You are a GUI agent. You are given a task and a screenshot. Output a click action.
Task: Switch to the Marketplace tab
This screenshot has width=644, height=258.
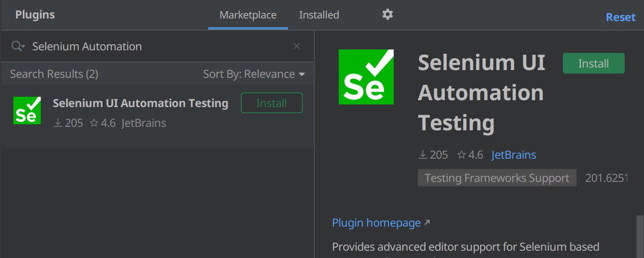pos(248,15)
